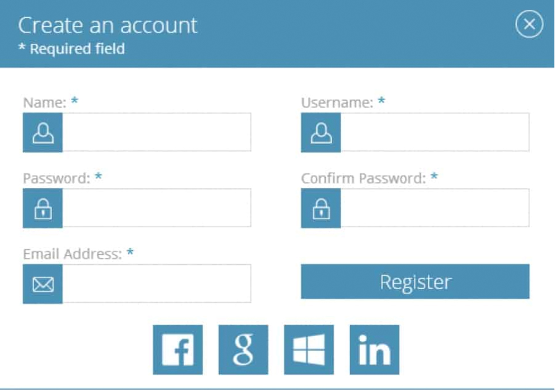Screen dimensions: 556x392
Task: Click the padlock icon beside Password field
Action: click(x=43, y=208)
